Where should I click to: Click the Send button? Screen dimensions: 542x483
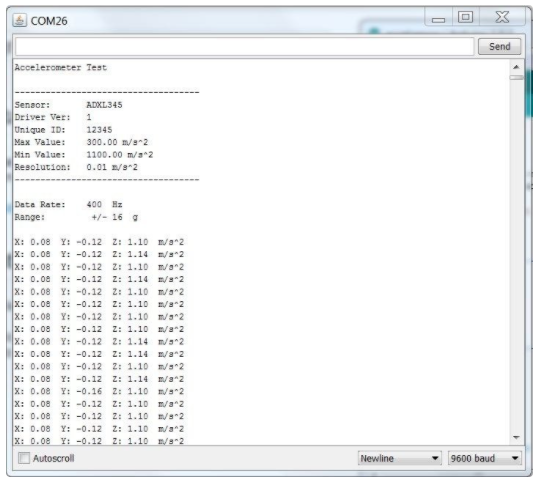(499, 46)
